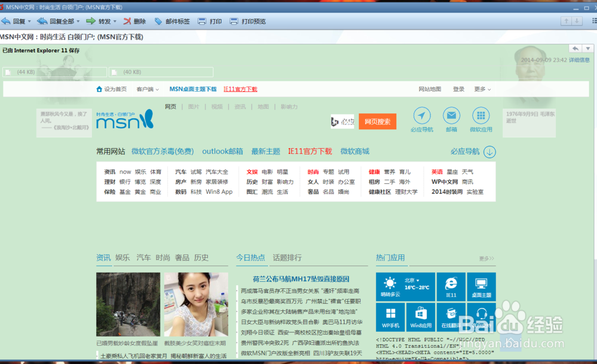
Task: Open the 微软官方杀毒(免费) link
Action: point(162,152)
